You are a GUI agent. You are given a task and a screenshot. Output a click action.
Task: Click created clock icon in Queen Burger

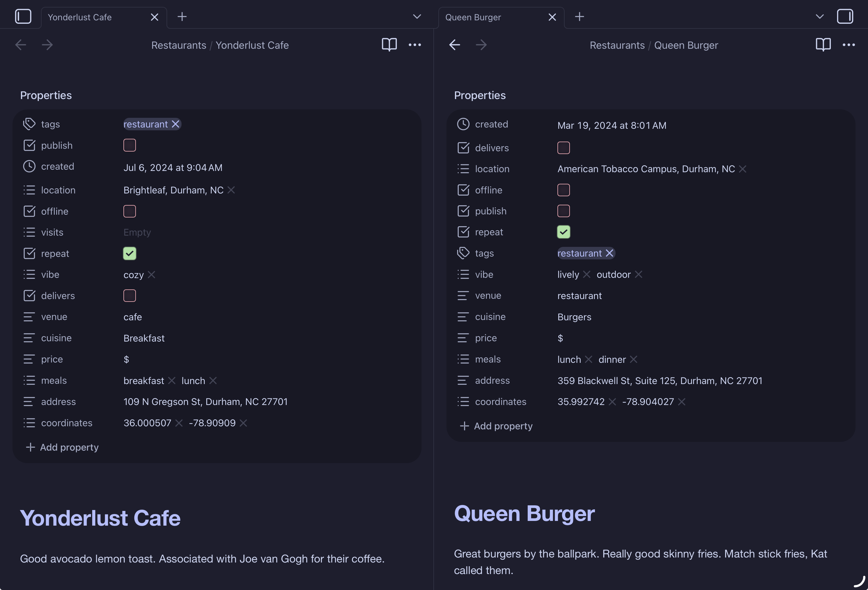click(463, 124)
